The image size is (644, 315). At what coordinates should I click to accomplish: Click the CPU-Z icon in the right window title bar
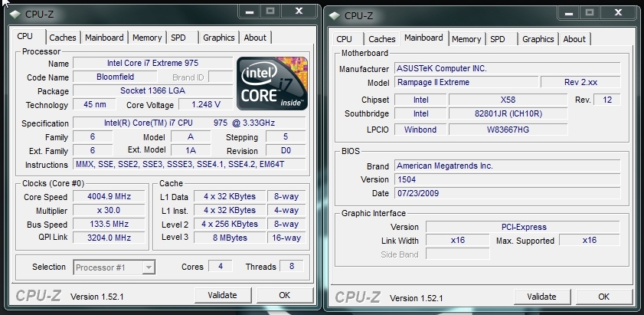point(335,15)
